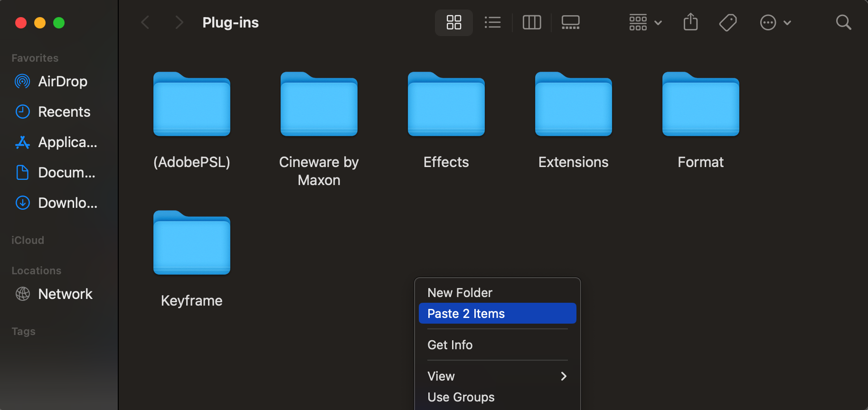Click the Edit Tags icon
868x410 pixels.
pos(727,22)
